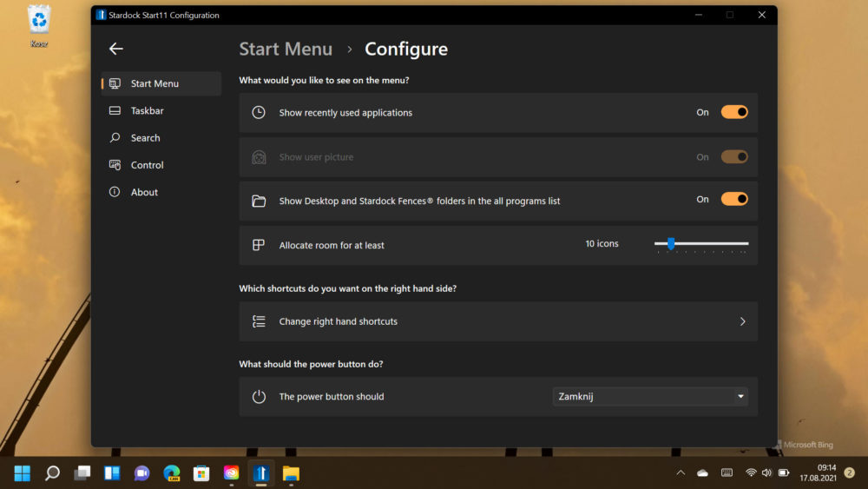Viewport: 868px width, 489px height.
Task: Open the Taskbar sidebar section
Action: (161, 111)
